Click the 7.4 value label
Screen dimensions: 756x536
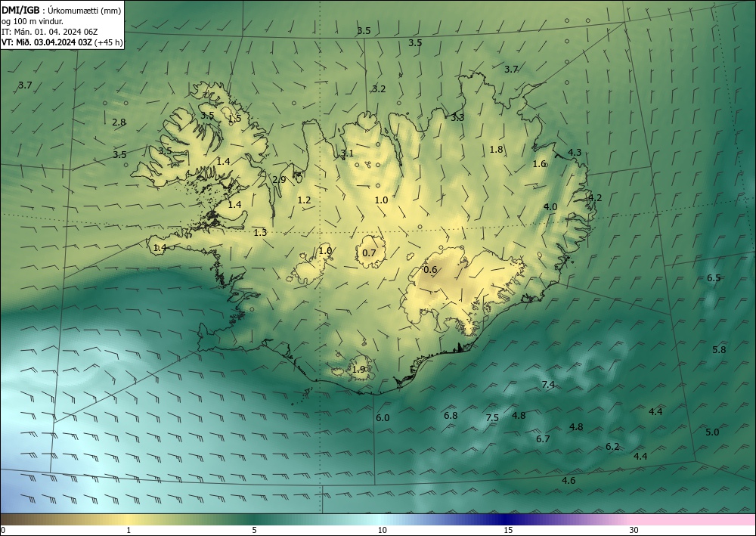click(x=548, y=385)
